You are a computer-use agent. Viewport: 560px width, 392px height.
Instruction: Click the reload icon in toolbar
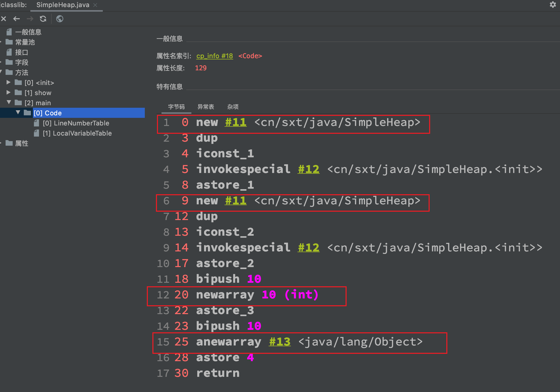43,19
